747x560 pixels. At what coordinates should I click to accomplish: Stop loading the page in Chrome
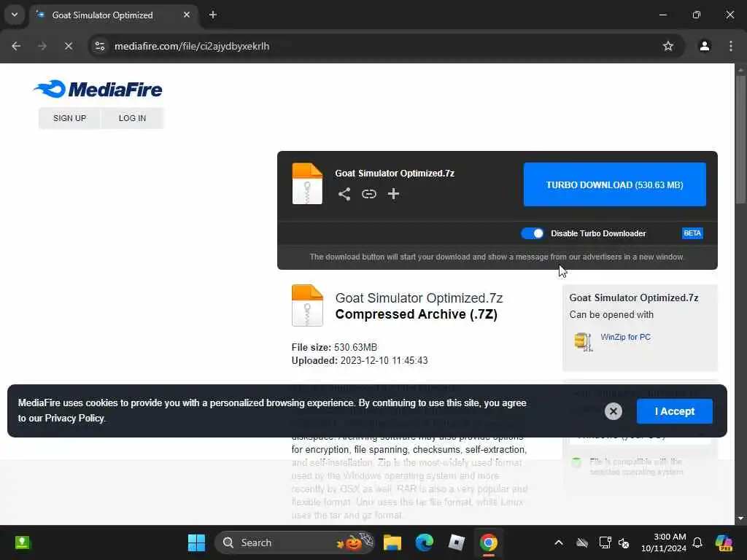coord(68,46)
